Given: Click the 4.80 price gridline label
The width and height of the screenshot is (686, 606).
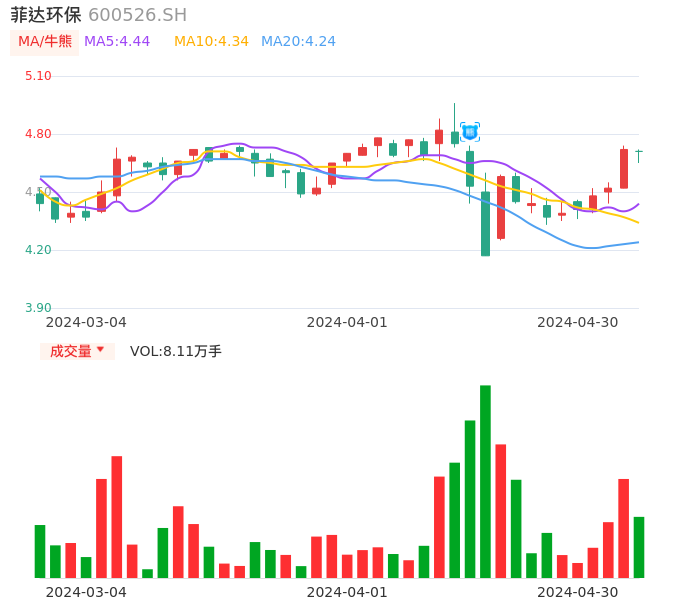Looking at the screenshot, I should pyautogui.click(x=37, y=134).
